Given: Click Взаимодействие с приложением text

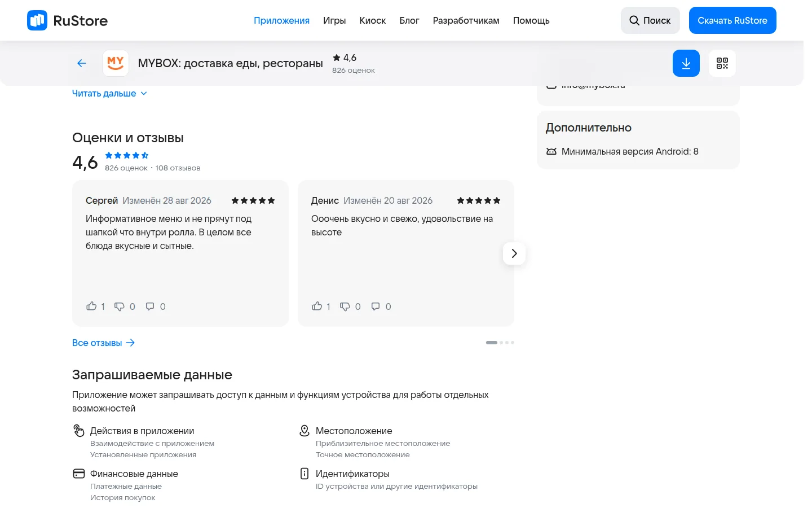Looking at the screenshot, I should coord(152,443).
